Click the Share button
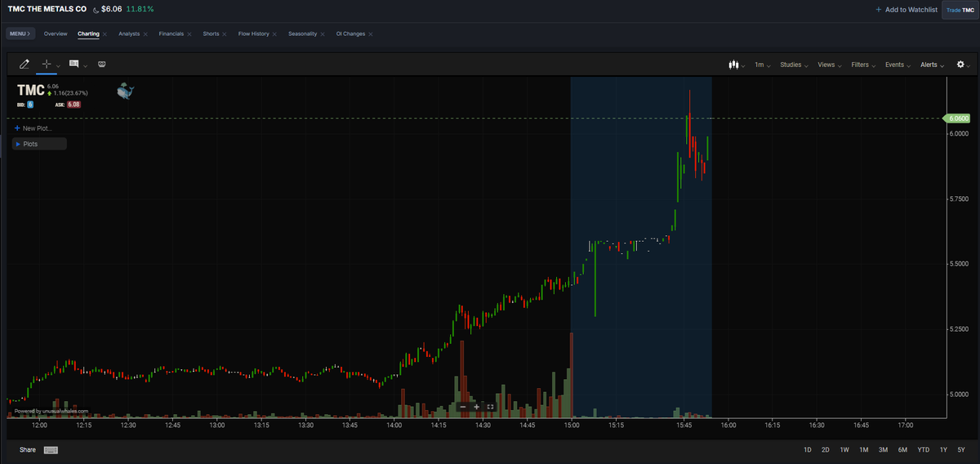The image size is (980, 464). (x=28, y=450)
